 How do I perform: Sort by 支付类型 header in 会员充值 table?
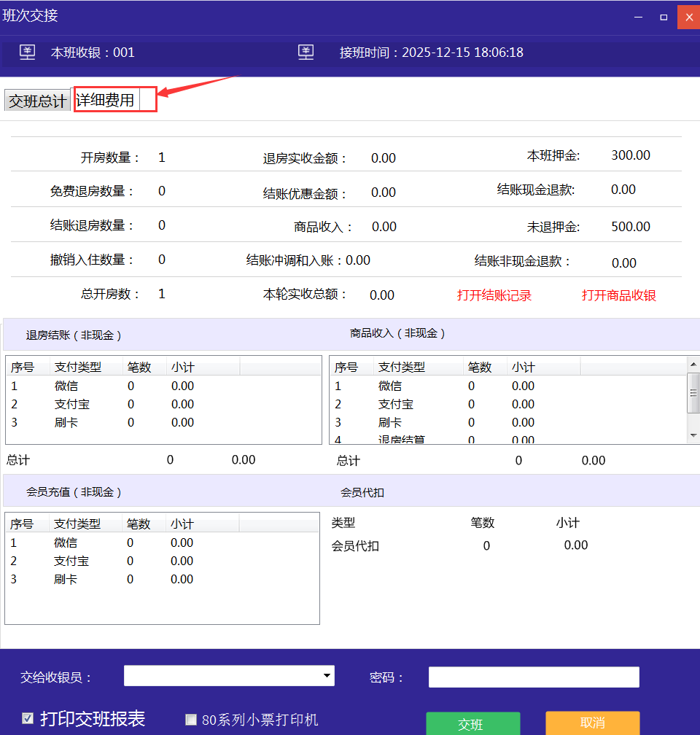[77, 524]
